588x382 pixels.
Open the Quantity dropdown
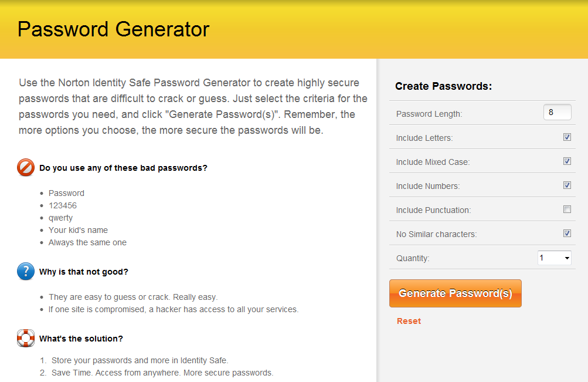click(x=554, y=258)
